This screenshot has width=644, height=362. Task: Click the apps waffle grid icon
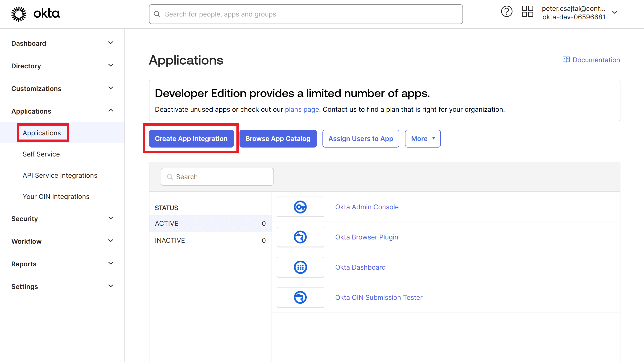coord(527,11)
